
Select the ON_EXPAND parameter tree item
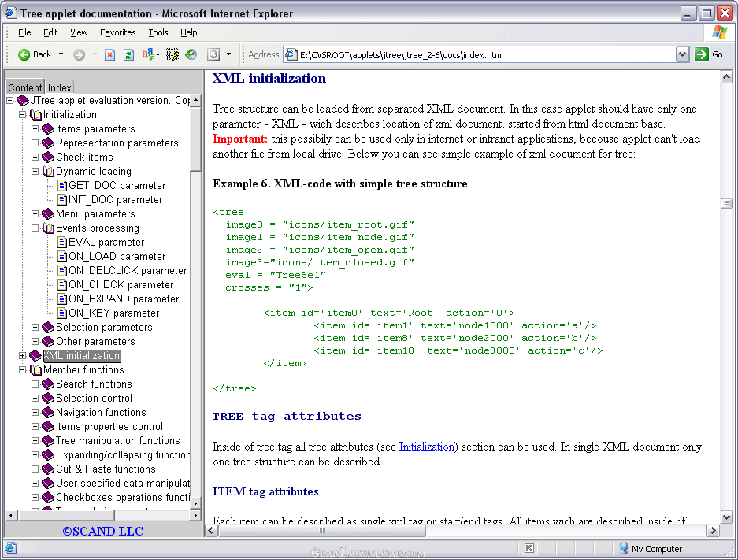click(x=124, y=299)
